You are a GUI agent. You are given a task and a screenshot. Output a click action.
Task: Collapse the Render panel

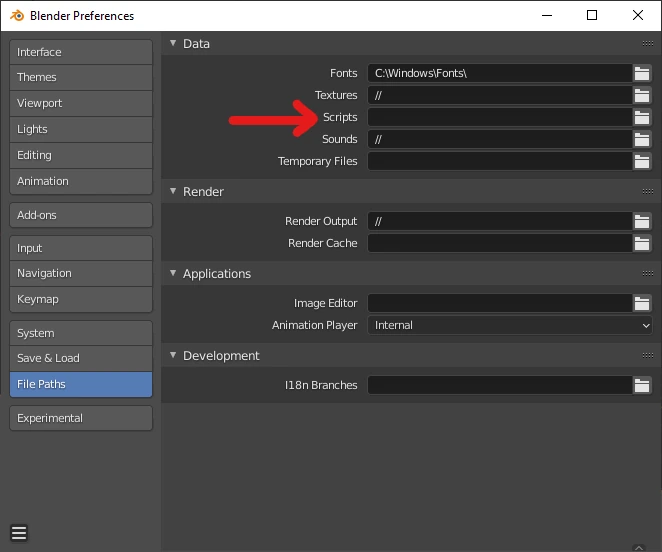(x=173, y=191)
